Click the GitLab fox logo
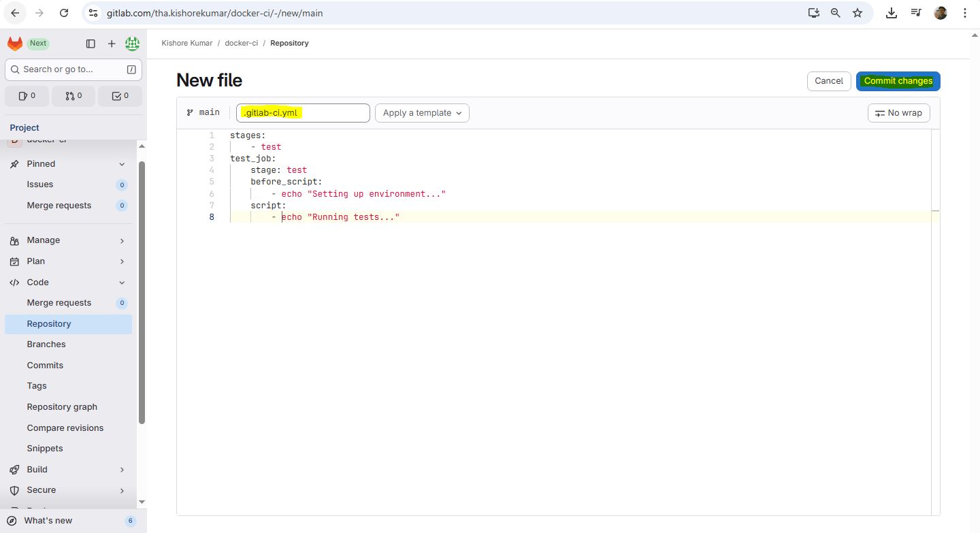 click(14, 44)
